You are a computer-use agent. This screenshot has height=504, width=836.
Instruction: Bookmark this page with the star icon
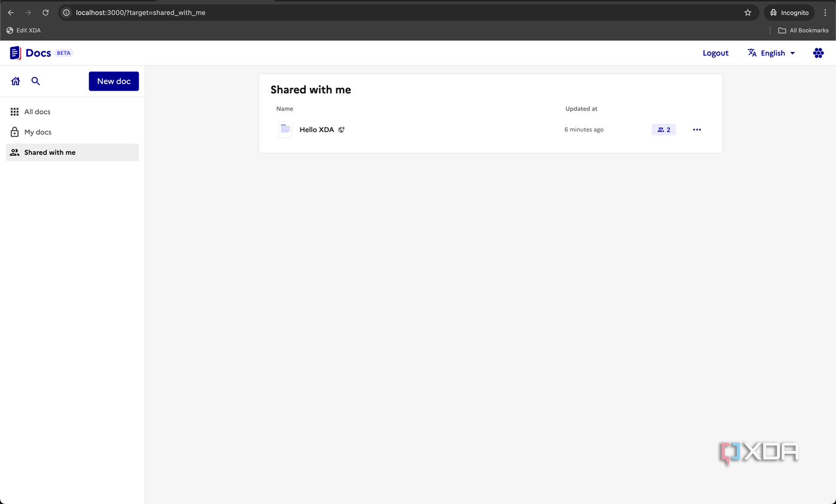(x=748, y=13)
